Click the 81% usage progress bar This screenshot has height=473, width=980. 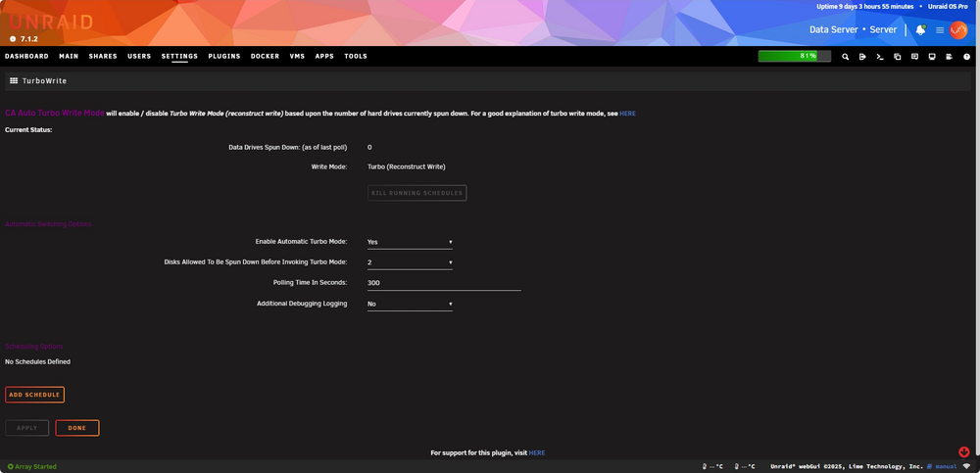coord(795,56)
